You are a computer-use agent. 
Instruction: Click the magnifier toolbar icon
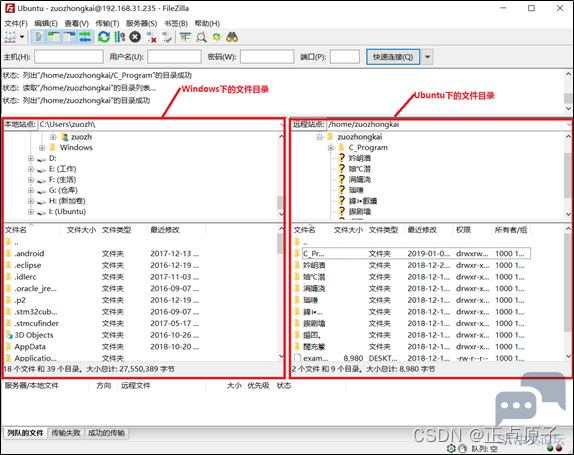tap(201, 37)
